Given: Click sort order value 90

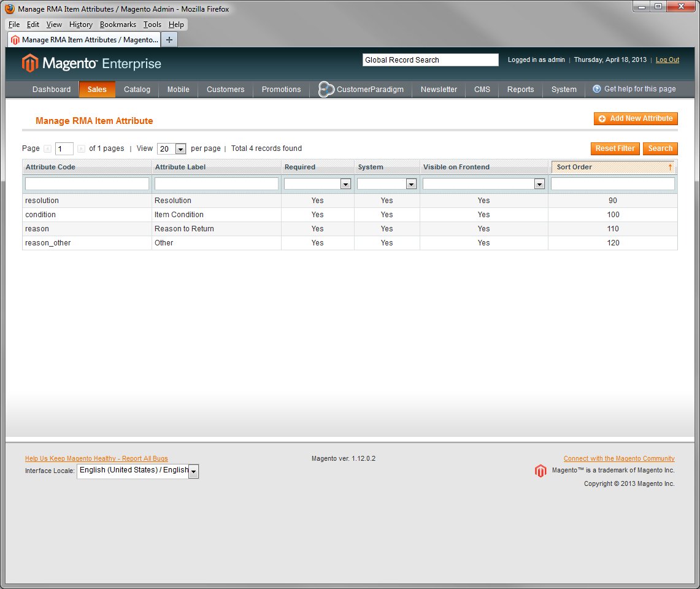Looking at the screenshot, I should click(613, 201).
